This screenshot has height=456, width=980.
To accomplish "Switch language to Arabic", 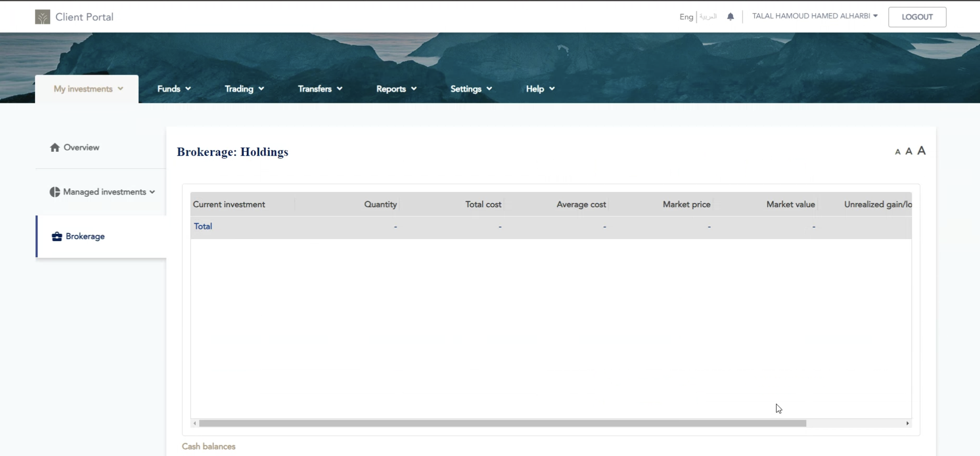I will (x=708, y=17).
